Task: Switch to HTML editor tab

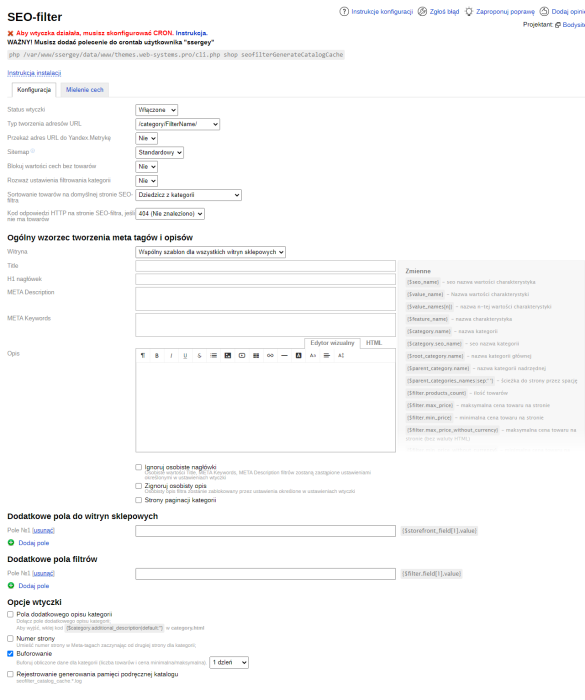Action: 374,343
